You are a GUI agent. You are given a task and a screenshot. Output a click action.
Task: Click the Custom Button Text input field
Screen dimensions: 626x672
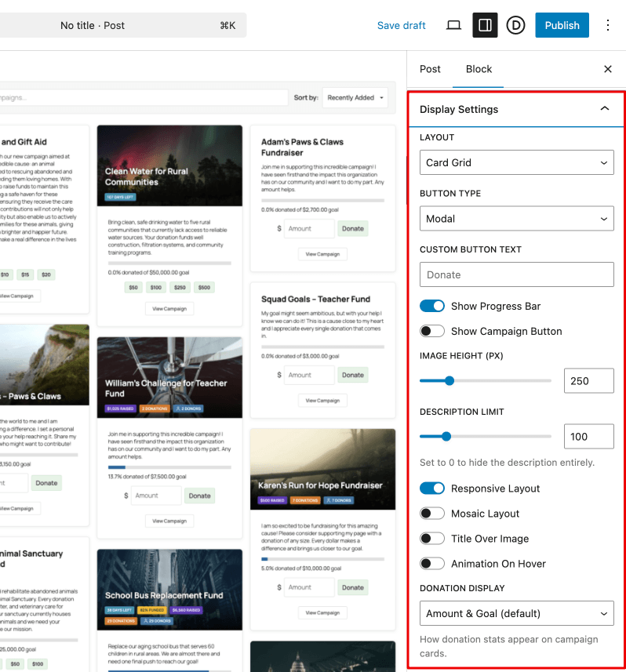516,274
